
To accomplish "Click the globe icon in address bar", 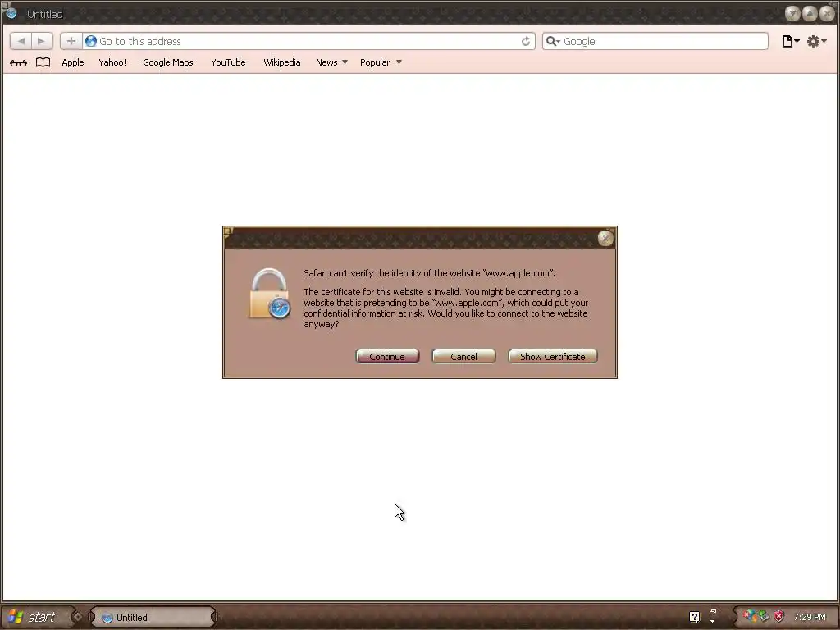I will 90,41.
